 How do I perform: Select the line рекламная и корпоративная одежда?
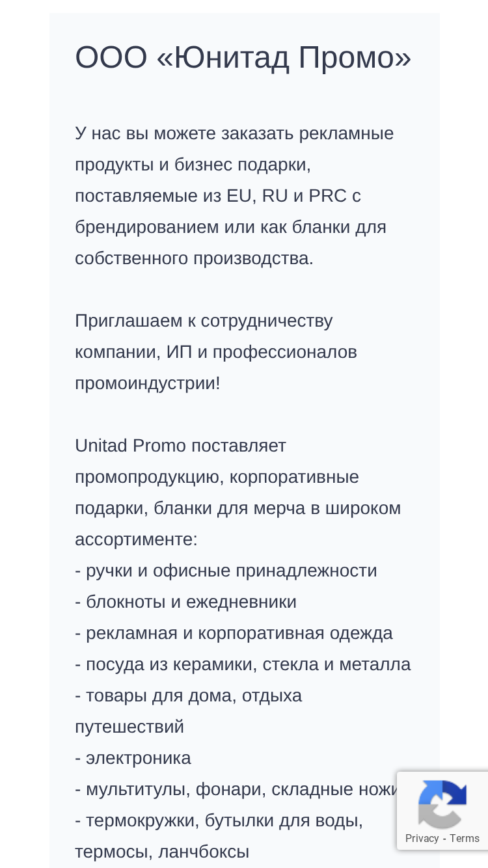click(x=234, y=633)
